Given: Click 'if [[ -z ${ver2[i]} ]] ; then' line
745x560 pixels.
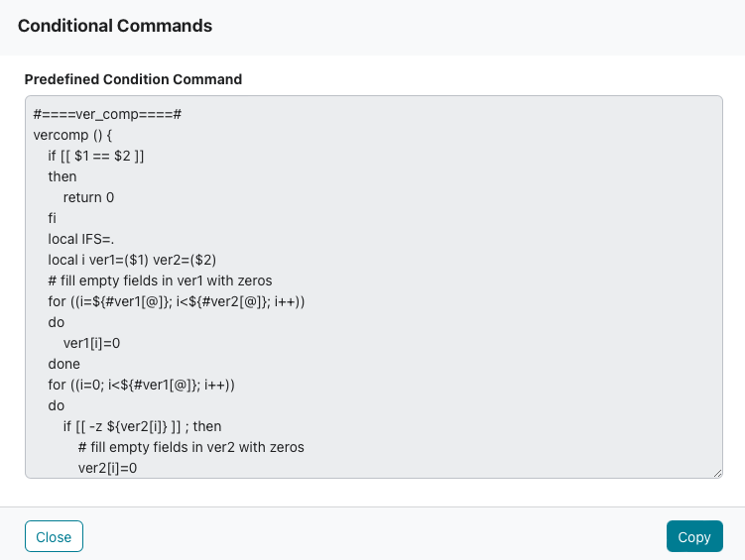Looking at the screenshot, I should click(x=142, y=426).
